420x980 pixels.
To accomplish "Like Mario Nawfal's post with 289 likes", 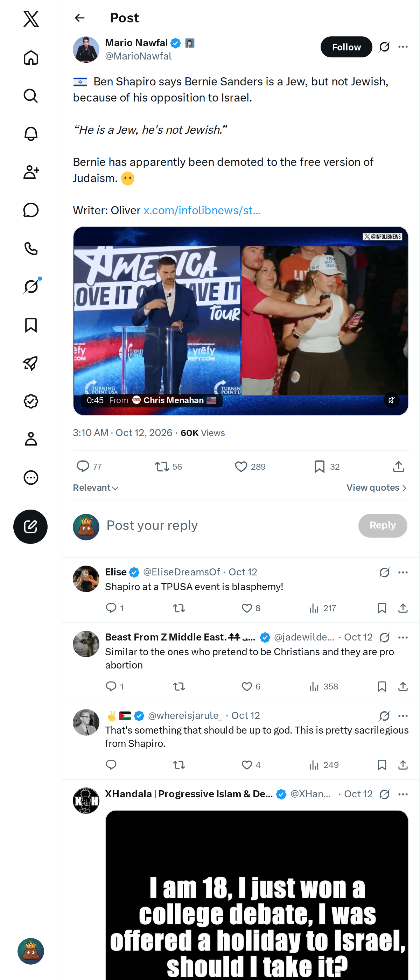I will click(x=250, y=467).
